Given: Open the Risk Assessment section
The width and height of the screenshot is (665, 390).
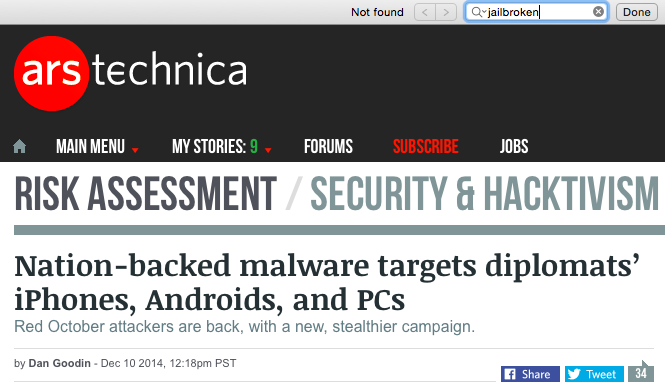Looking at the screenshot, I should pyautogui.click(x=145, y=194).
